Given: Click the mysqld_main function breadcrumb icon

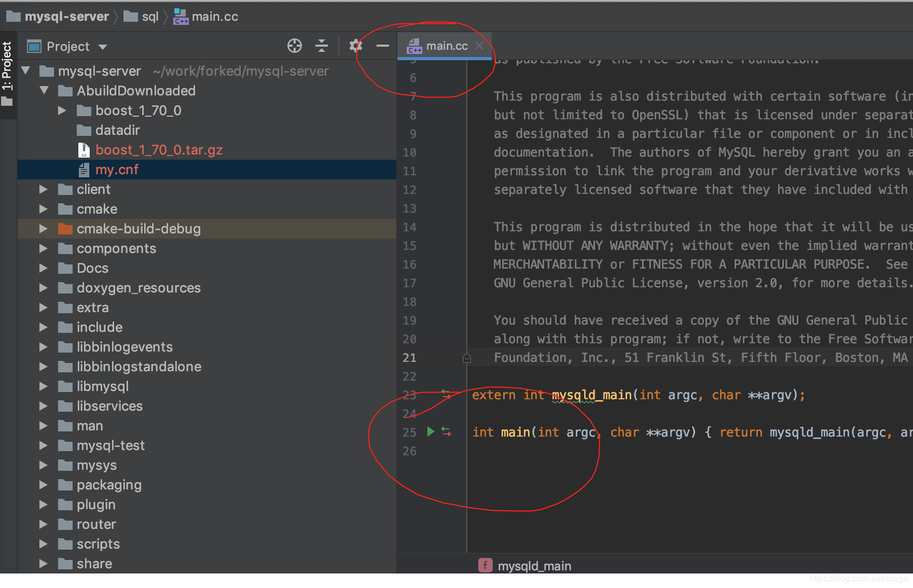Looking at the screenshot, I should click(485, 565).
